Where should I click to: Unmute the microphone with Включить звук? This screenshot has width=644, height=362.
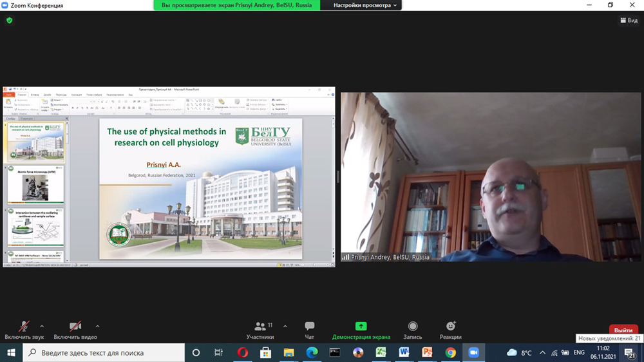24,328
